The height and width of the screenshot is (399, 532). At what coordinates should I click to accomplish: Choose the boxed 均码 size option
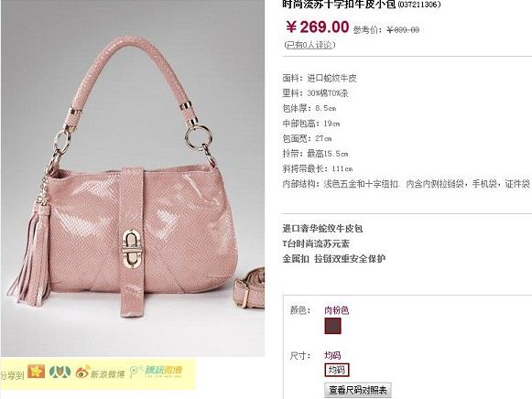tap(337, 370)
